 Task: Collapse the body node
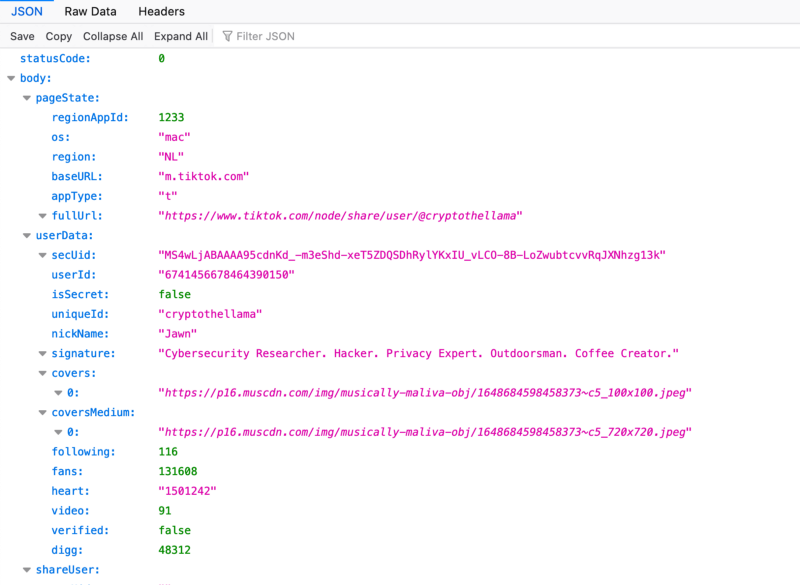click(11, 78)
